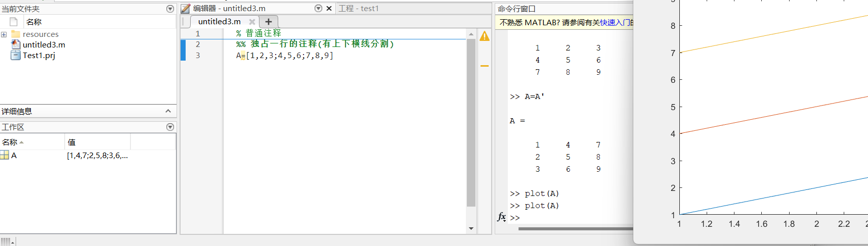Click the file type icon column header
The image size is (868, 246).
click(x=14, y=22)
